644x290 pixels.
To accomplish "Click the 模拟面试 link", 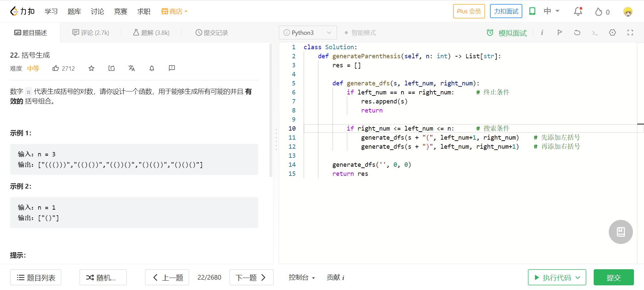I will (x=513, y=33).
